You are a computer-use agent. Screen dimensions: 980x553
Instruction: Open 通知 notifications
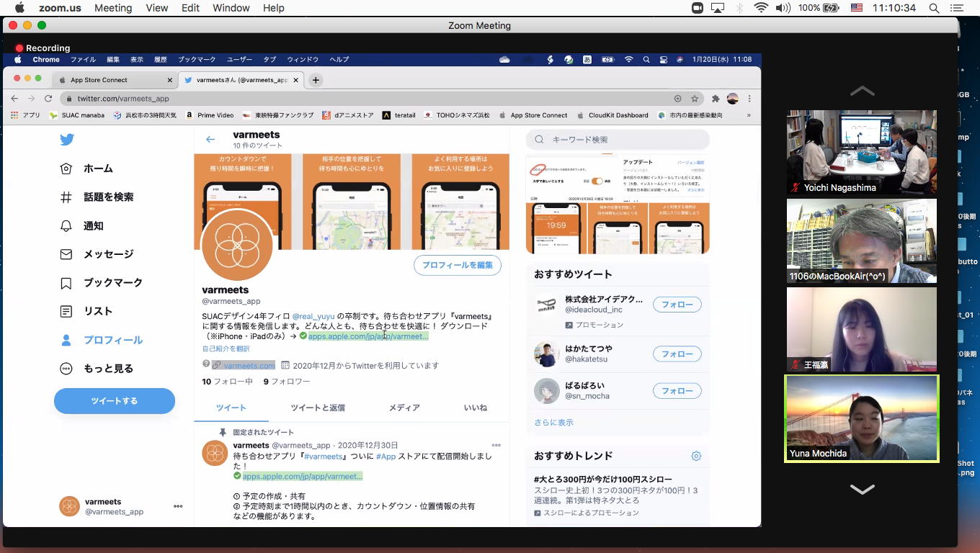81,226
